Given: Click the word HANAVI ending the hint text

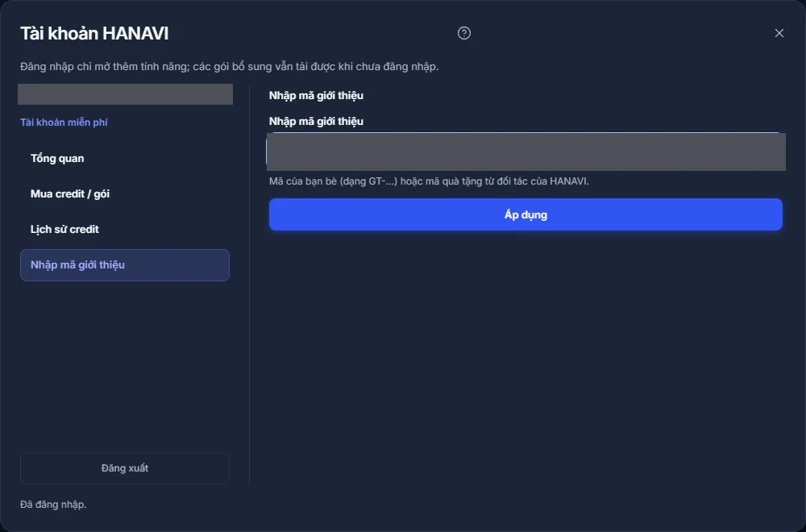Looking at the screenshot, I should (x=568, y=181).
